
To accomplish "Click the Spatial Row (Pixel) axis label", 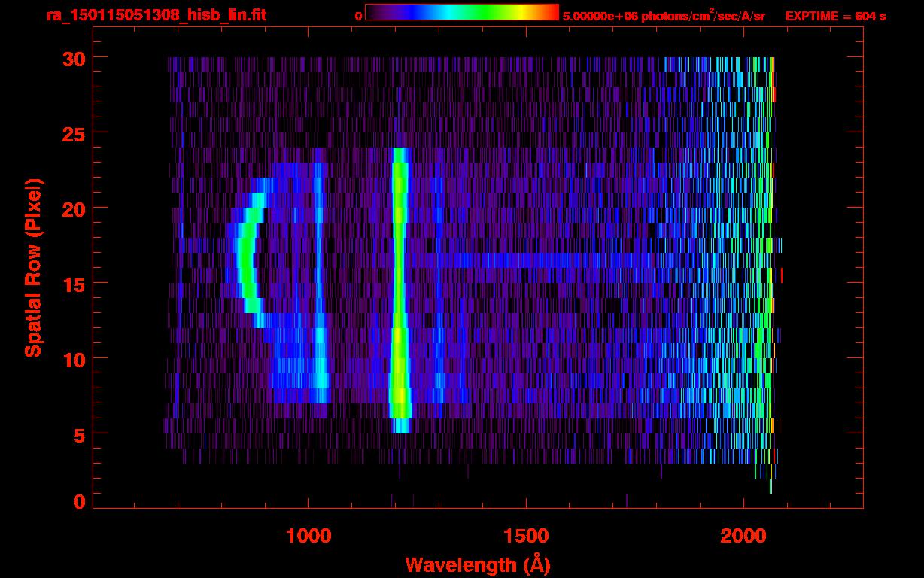I will tap(33, 267).
